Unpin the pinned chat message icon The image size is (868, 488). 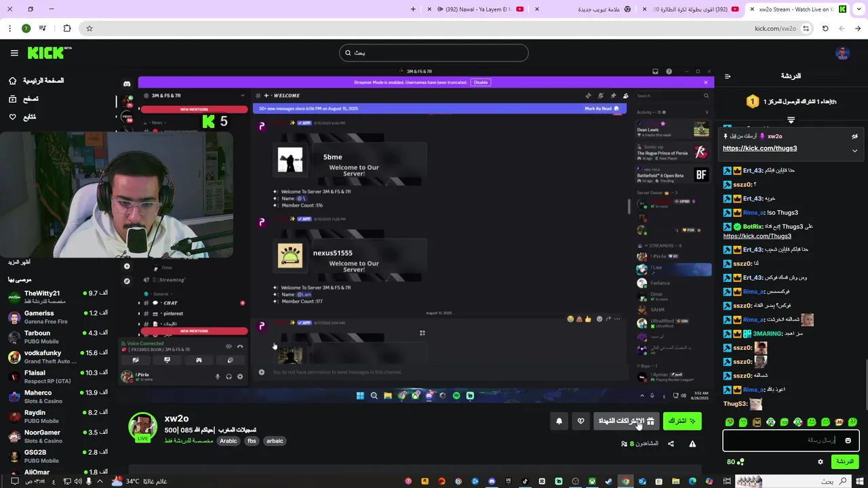coord(854,136)
